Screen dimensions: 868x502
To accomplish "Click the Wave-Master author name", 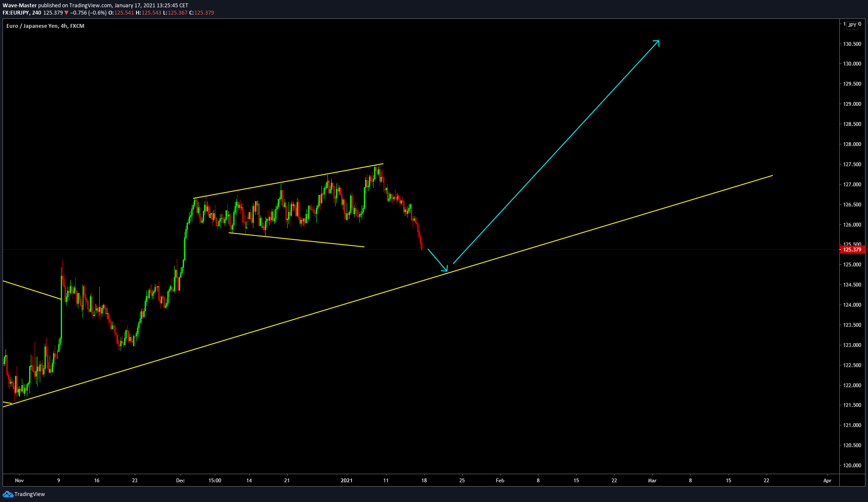I will click(20, 6).
